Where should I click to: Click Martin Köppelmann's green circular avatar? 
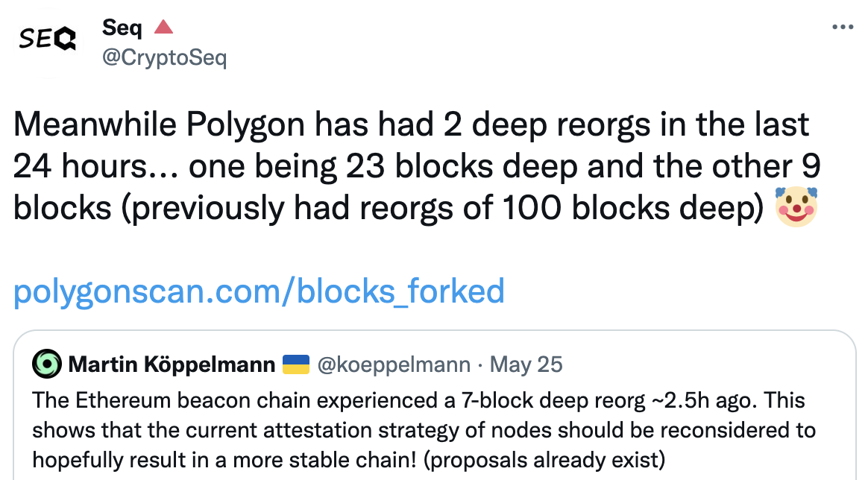pos(46,364)
